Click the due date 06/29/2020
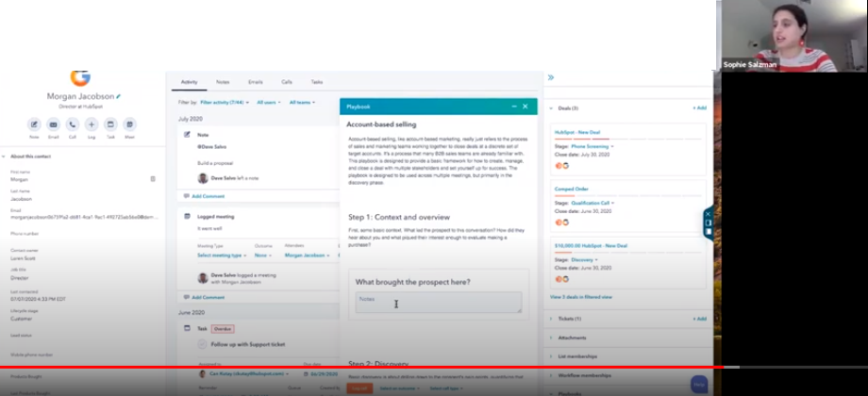Viewport: 868px width, 396px height. point(324,374)
